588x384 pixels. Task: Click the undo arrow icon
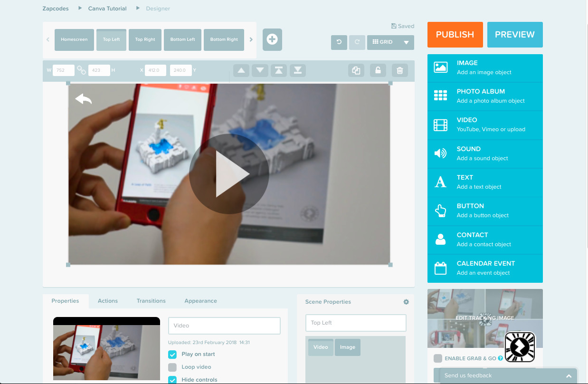click(x=339, y=42)
